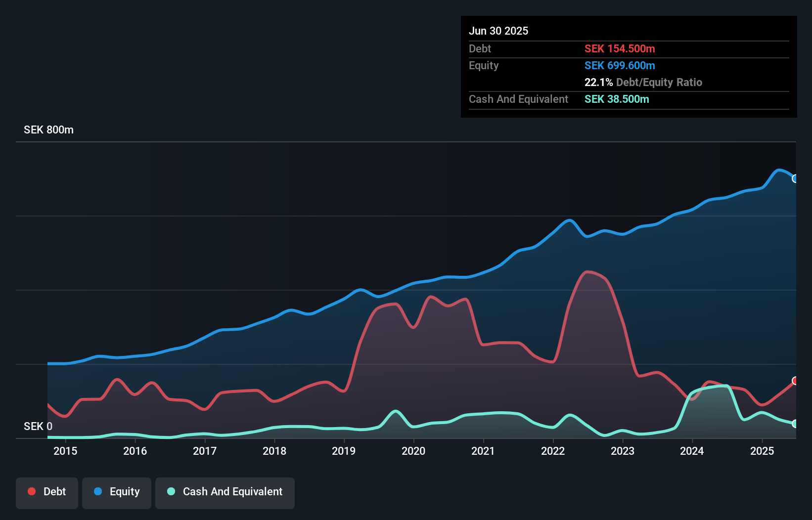This screenshot has height=520, width=812.
Task: Click the SEK 800m y-axis label
Action: tap(48, 130)
